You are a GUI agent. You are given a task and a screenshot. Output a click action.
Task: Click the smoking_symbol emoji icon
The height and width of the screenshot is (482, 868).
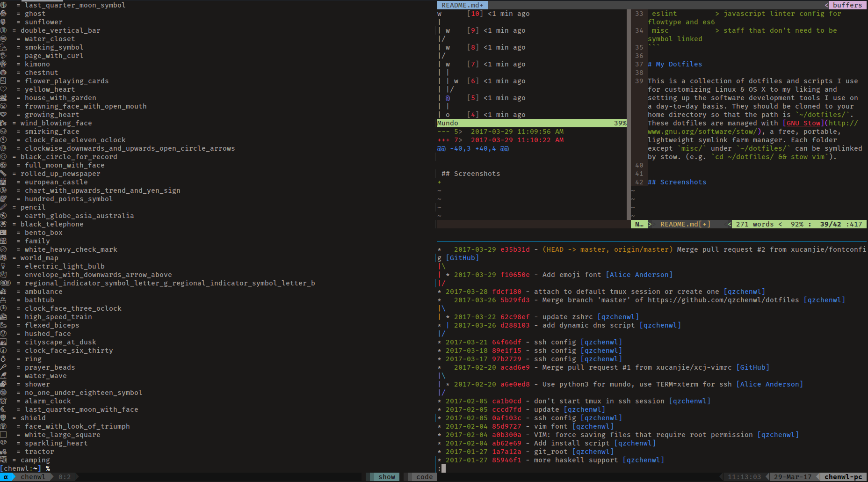click(x=3, y=47)
